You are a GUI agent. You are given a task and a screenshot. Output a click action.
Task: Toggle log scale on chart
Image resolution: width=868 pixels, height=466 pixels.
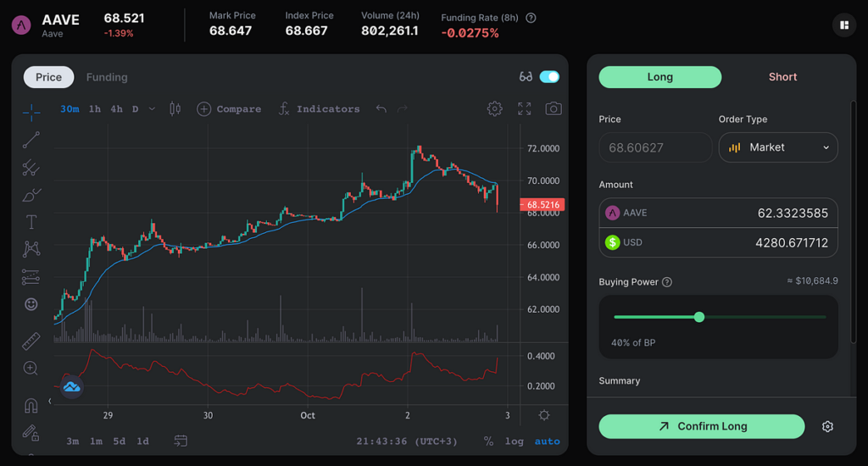pyautogui.click(x=514, y=441)
